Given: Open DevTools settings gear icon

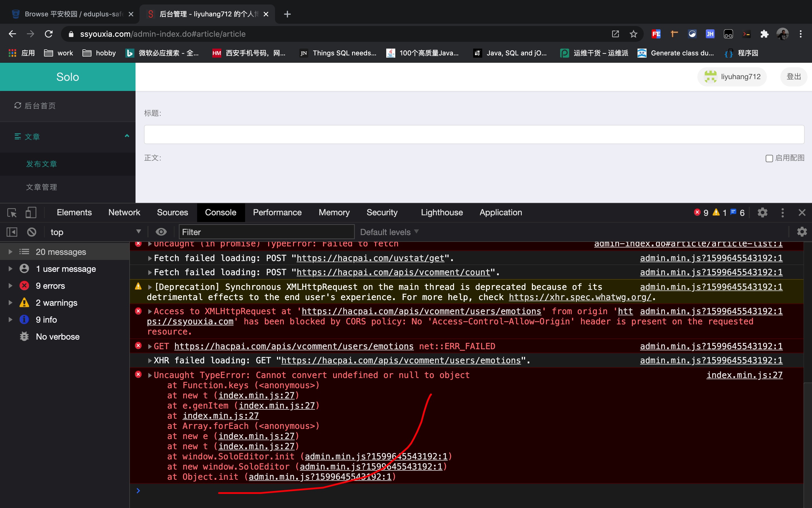Looking at the screenshot, I should [x=762, y=213].
